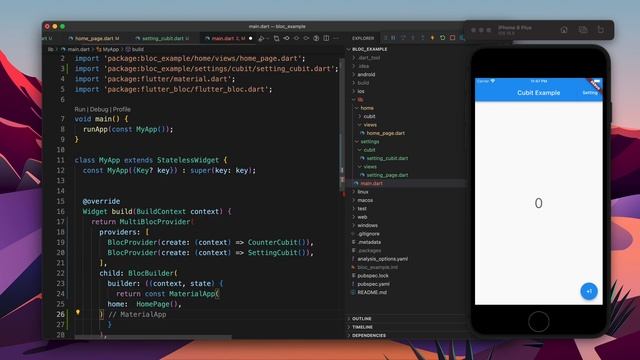Expand the TIMELINE panel section
The width and height of the screenshot is (640, 360).
click(362, 327)
